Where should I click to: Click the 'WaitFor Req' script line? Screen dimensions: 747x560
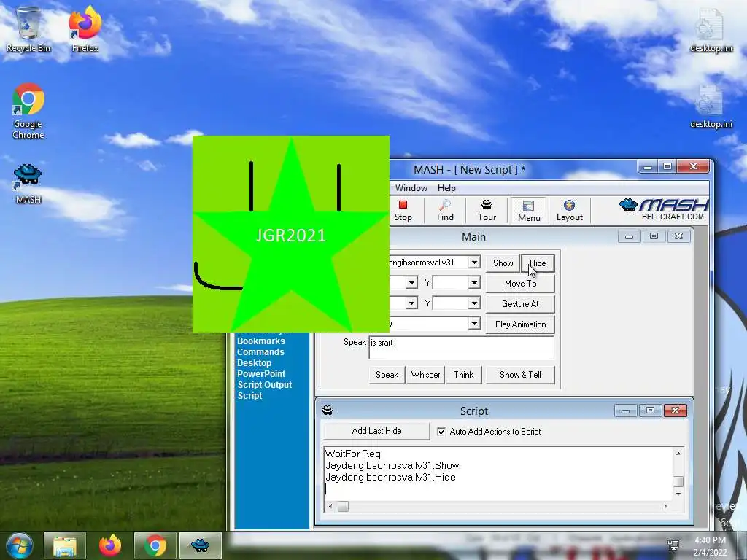pos(352,454)
